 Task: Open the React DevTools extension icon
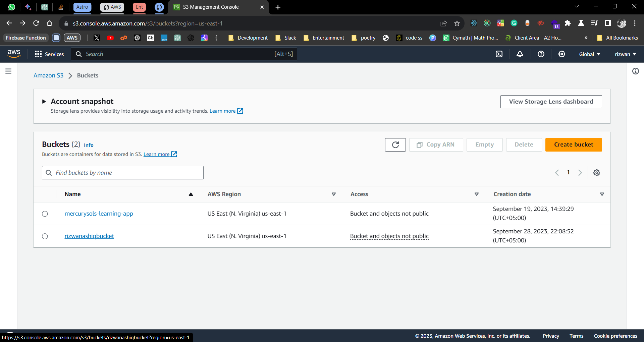click(x=474, y=23)
